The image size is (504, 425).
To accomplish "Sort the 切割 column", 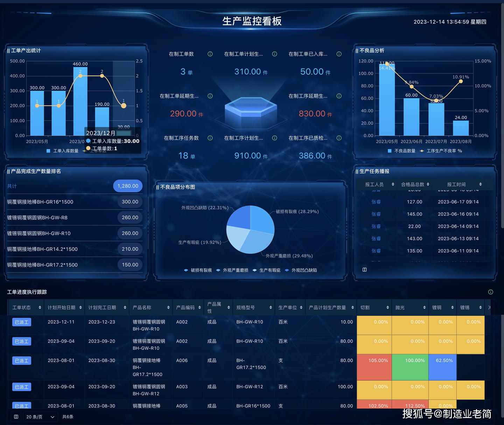I will pyautogui.click(x=387, y=307).
